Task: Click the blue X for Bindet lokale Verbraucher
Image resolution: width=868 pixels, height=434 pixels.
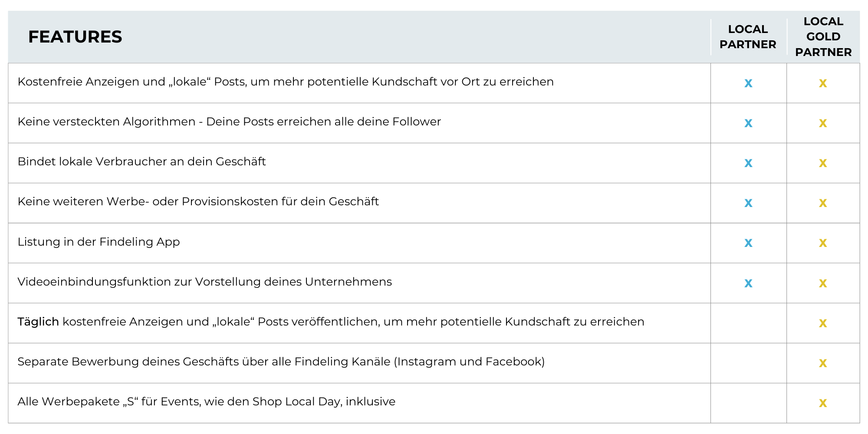Action: click(x=748, y=163)
